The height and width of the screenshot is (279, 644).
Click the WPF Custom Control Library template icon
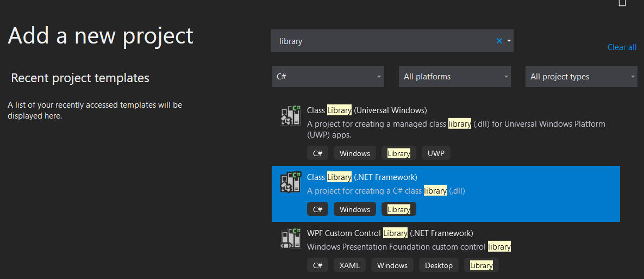(x=291, y=238)
